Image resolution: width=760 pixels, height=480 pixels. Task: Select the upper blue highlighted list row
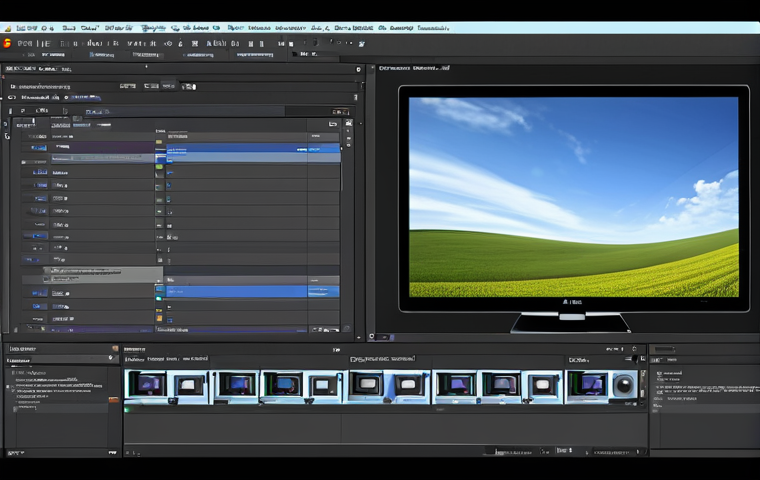point(253,148)
